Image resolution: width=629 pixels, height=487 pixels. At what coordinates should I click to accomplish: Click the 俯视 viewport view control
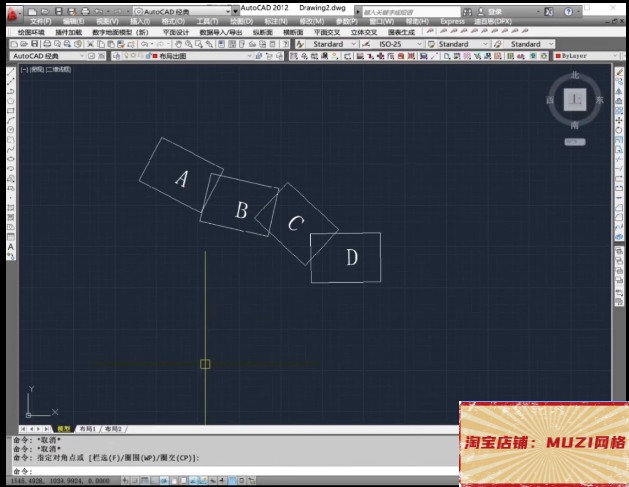37,69
